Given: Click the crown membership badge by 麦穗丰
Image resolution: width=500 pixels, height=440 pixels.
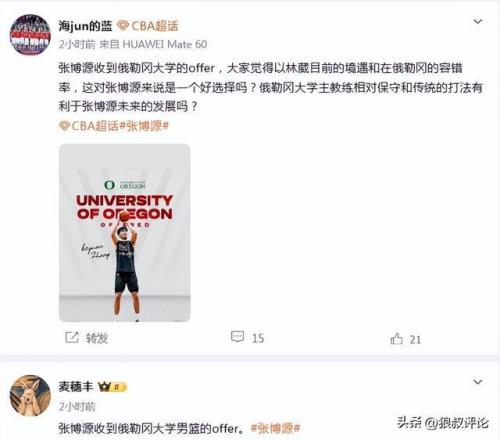Looking at the screenshot, I should click(112, 387).
